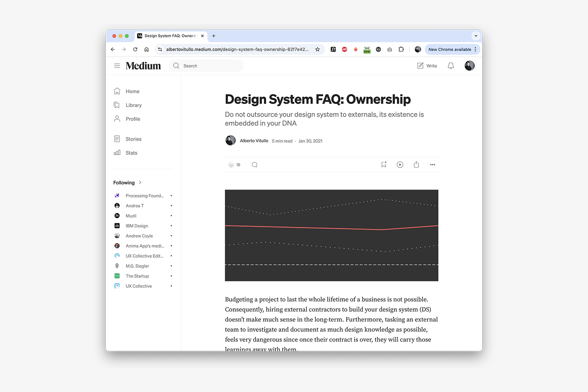
Task: Open Alberto Vitullo author link
Action: coord(254,141)
